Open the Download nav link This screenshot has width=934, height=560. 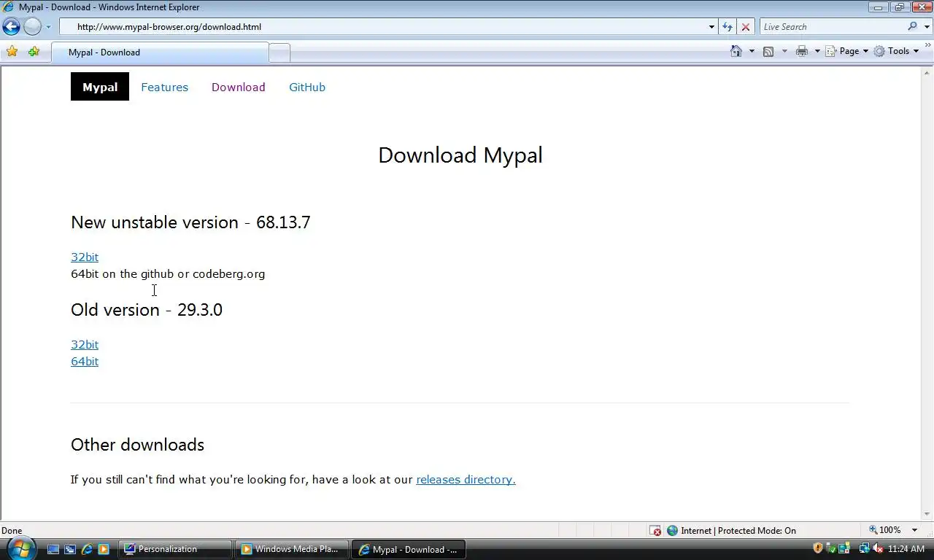[238, 87]
